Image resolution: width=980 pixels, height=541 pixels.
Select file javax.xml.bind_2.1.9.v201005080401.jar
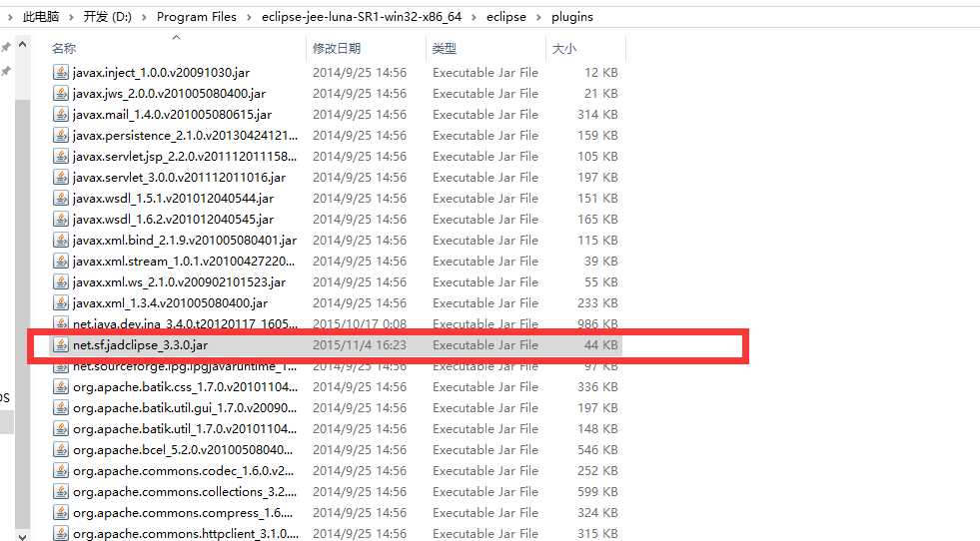click(x=185, y=241)
